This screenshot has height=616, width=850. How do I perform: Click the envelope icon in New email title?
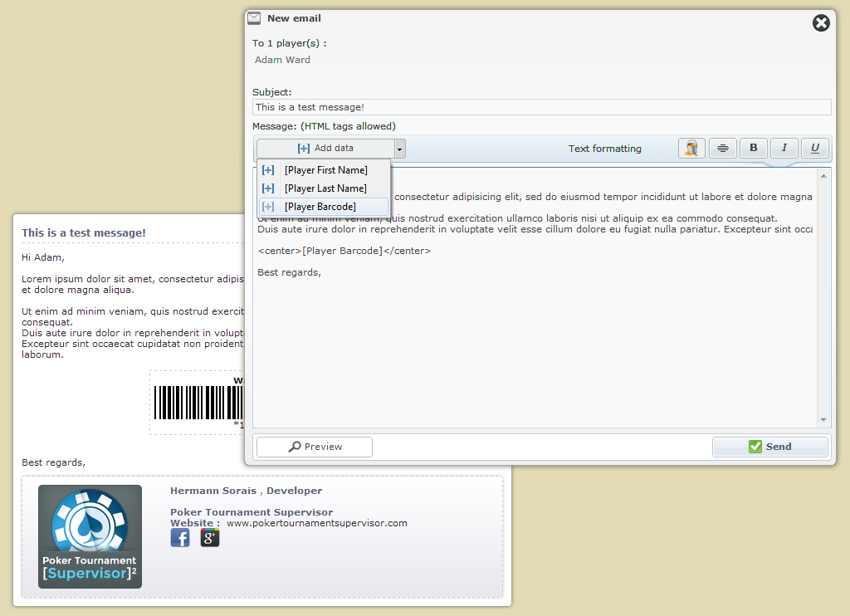254,18
